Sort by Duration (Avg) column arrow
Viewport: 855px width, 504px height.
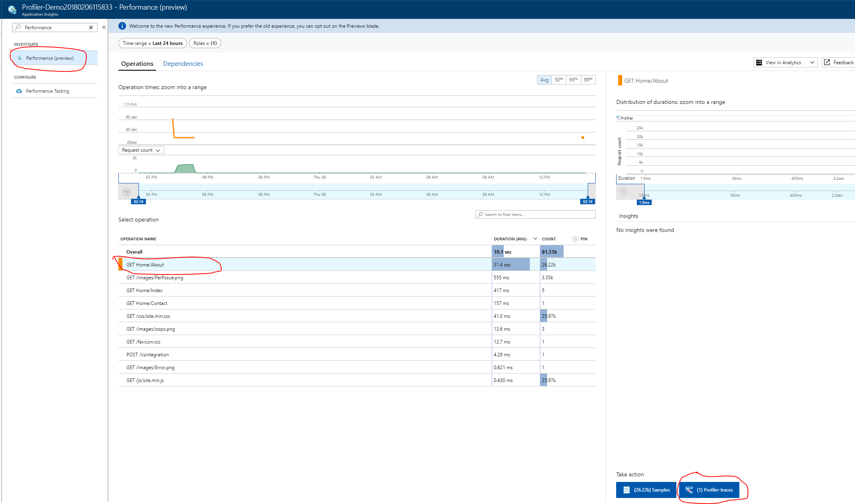pos(535,239)
